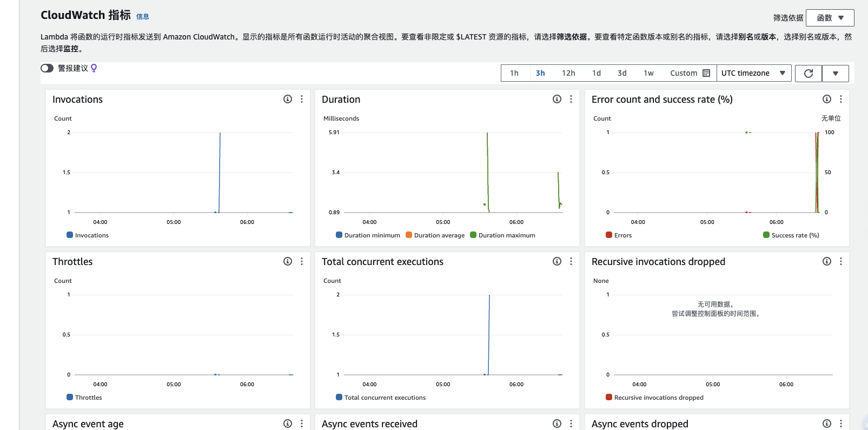This screenshot has height=430, width=868.
Task: Toggle Invocations series in legend
Action: [x=88, y=235]
